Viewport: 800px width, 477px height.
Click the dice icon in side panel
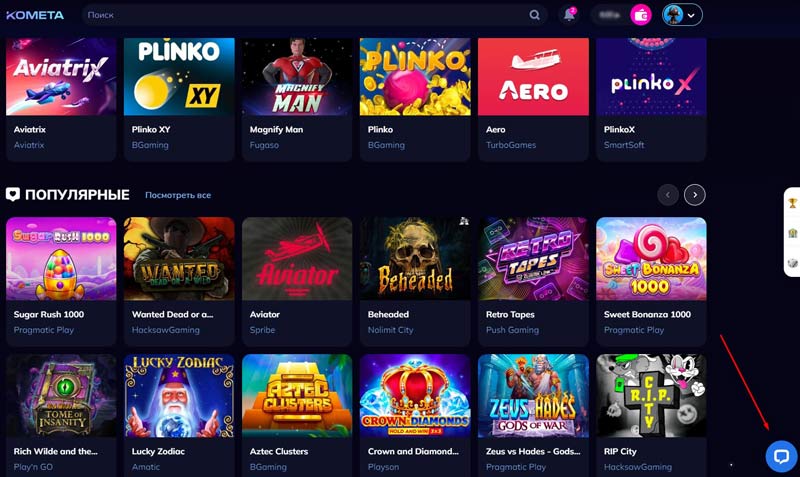tap(792, 263)
